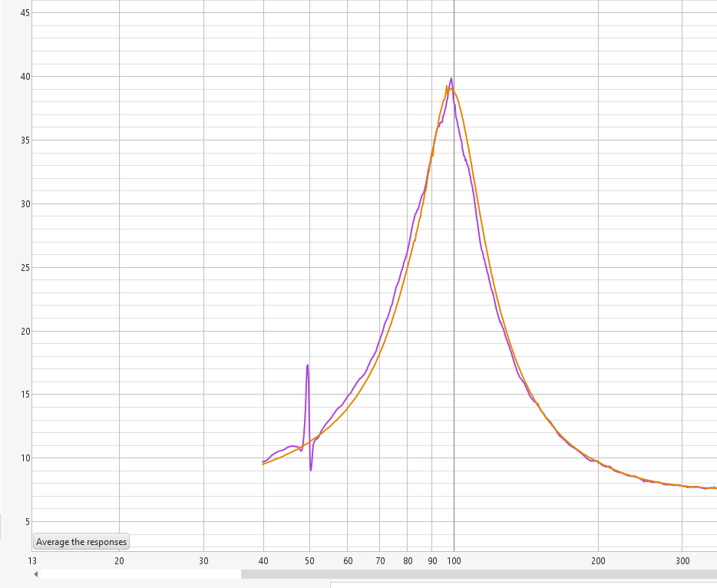This screenshot has height=588, width=717.
Task: Click the 45 label on vertical axis
Action: 25,13
